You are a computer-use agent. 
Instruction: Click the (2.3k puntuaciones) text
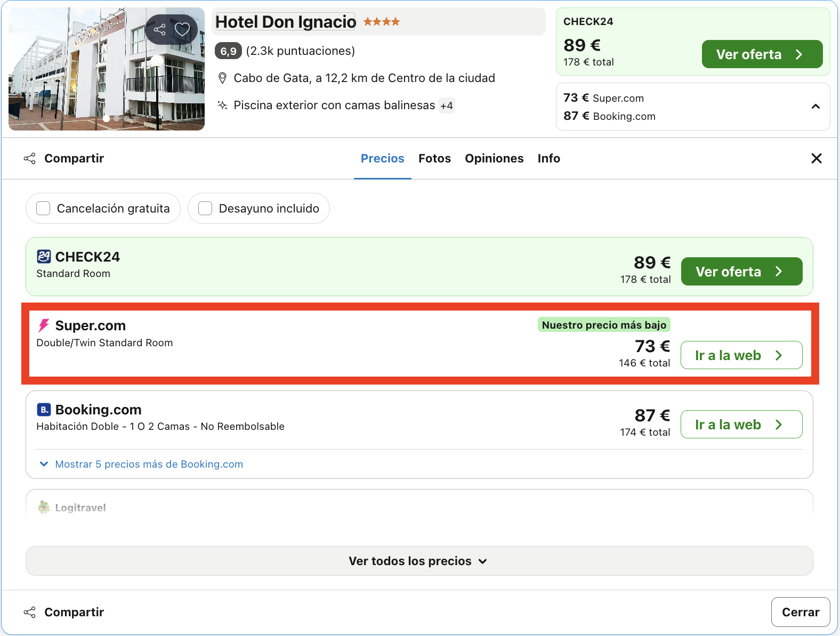tap(301, 51)
